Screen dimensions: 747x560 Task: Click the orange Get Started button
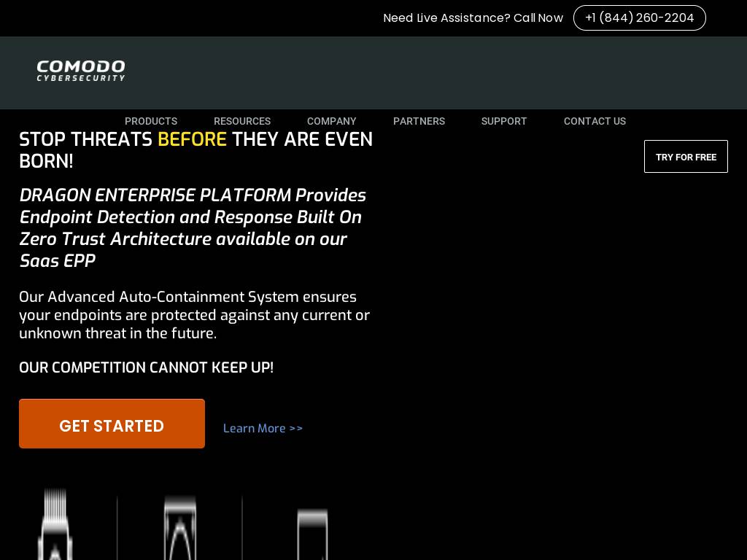(112, 424)
